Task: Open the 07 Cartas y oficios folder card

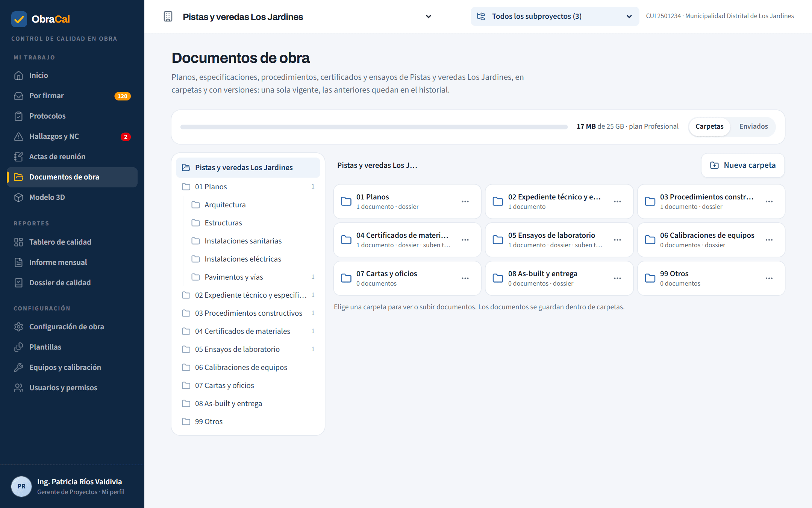Action: [x=407, y=278]
